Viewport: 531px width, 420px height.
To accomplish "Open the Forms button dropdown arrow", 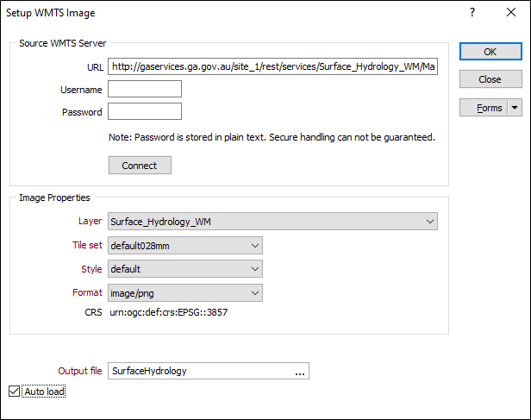I will 515,108.
